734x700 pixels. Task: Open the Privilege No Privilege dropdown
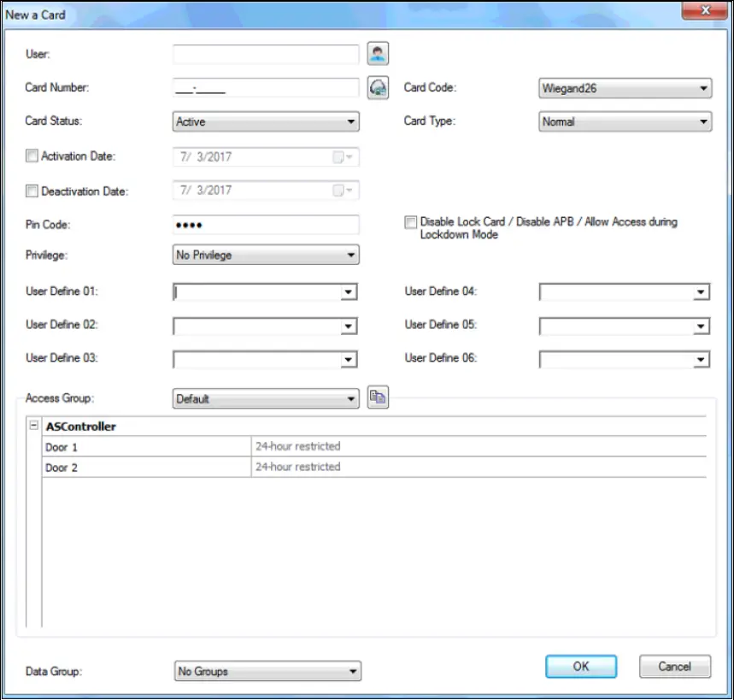(x=266, y=255)
